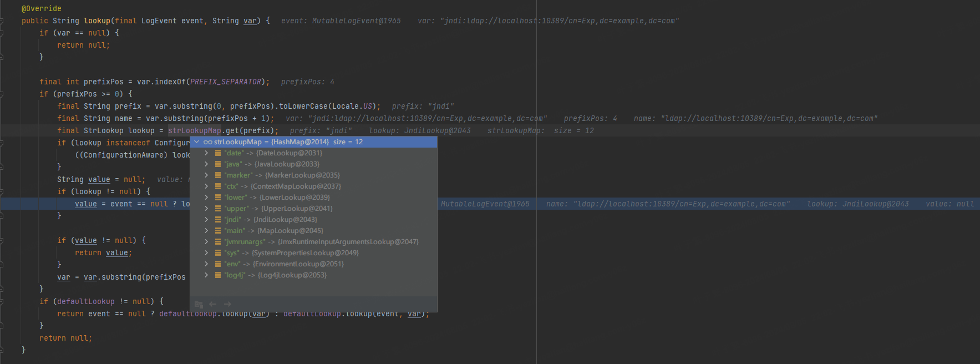Click the highlighted value = event execution line

(x=490, y=204)
